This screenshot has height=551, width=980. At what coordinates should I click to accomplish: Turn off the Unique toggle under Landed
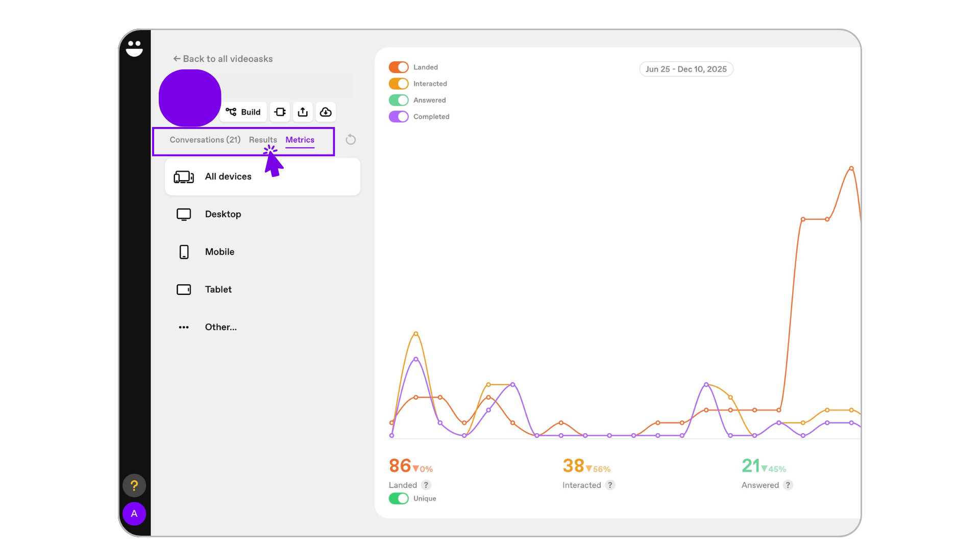(399, 498)
